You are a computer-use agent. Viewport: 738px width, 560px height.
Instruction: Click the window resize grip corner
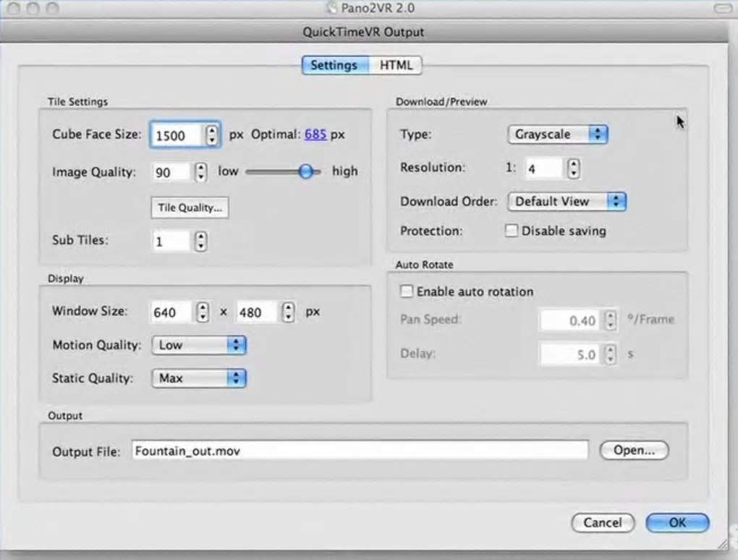[721, 544]
